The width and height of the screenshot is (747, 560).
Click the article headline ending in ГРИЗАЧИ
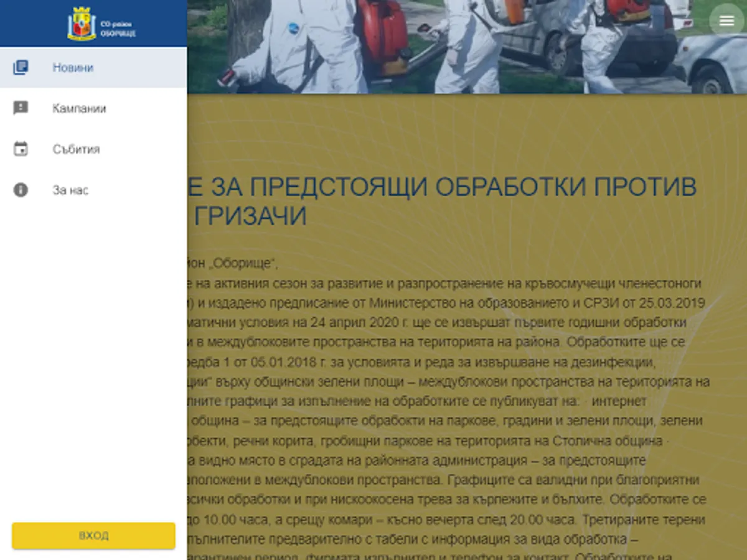pyautogui.click(x=442, y=202)
